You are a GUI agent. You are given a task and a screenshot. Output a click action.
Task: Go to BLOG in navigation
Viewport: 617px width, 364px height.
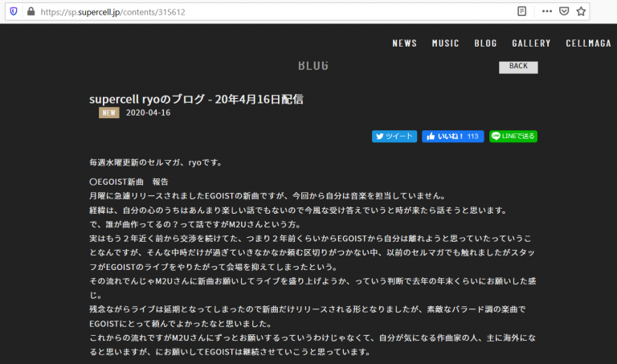tap(485, 43)
